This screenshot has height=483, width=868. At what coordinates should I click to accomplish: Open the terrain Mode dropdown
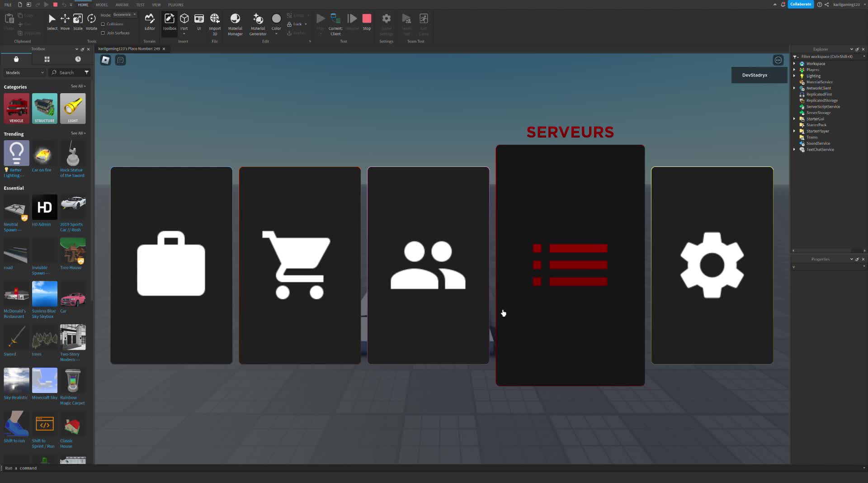click(124, 14)
